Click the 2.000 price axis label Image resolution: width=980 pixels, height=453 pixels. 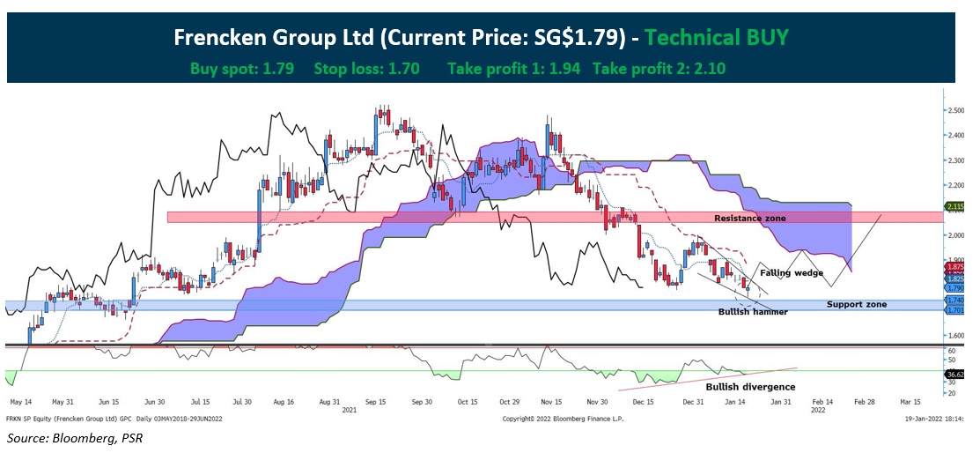tap(958, 236)
